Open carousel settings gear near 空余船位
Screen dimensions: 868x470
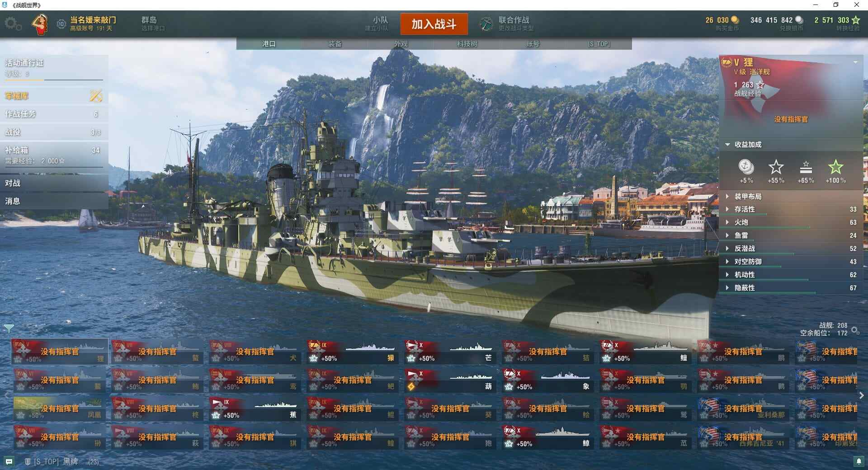point(855,330)
